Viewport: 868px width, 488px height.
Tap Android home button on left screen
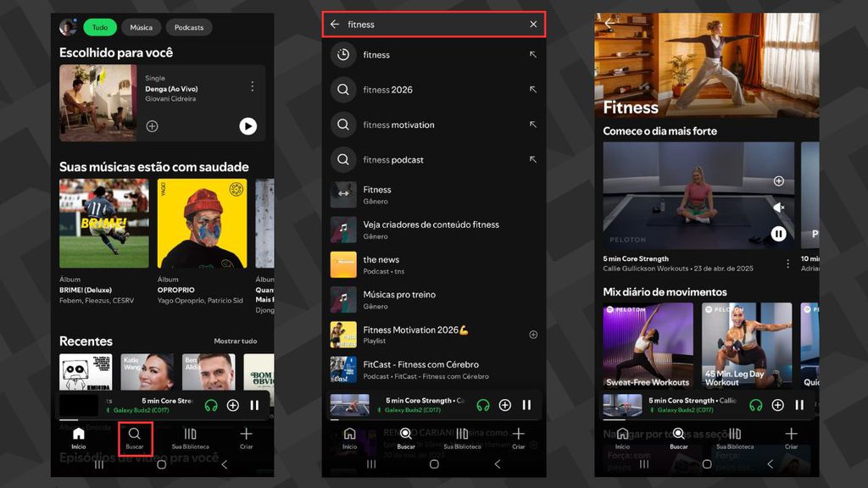pos(162,464)
